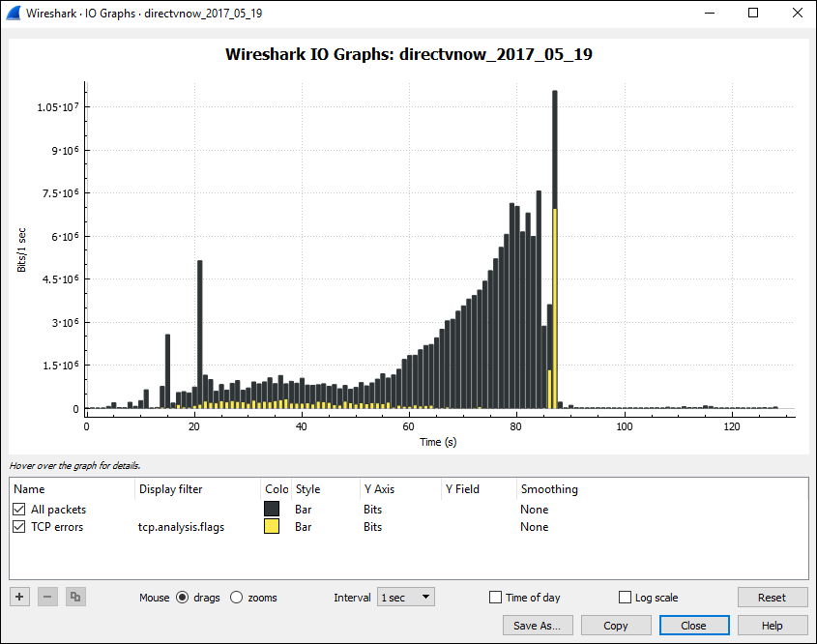The height and width of the screenshot is (644, 817).
Task: Click the Bits/1 sec Y axis label
Action: (x=21, y=250)
